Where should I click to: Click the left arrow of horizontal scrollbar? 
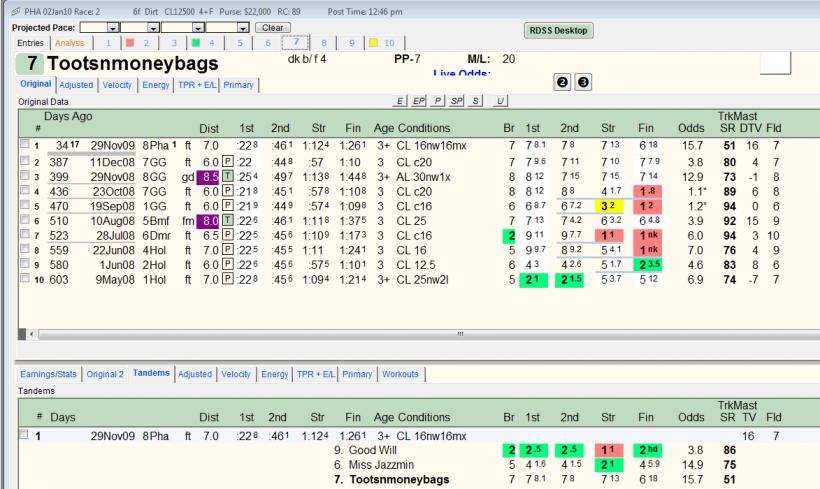[x=32, y=334]
